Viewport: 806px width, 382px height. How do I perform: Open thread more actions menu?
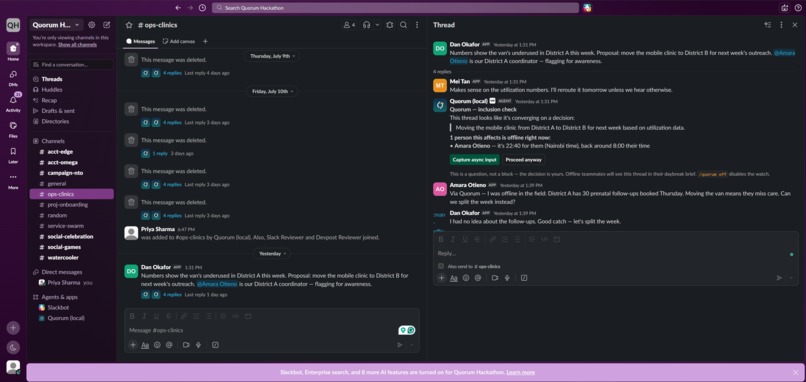(x=781, y=25)
